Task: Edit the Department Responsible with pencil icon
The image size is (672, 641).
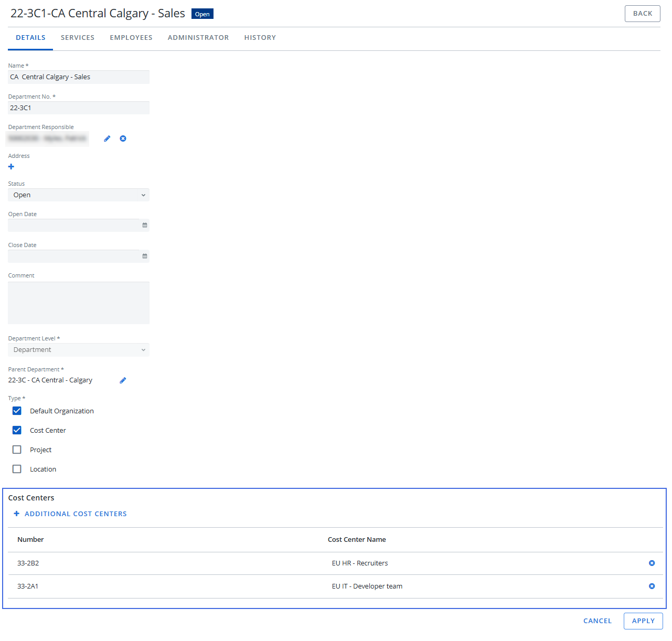Action: coord(107,138)
